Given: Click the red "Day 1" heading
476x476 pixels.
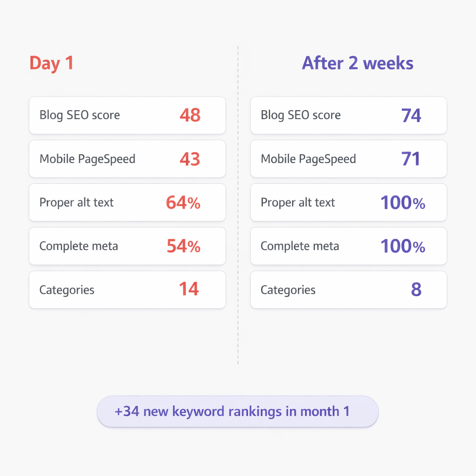Looking at the screenshot, I should [52, 63].
